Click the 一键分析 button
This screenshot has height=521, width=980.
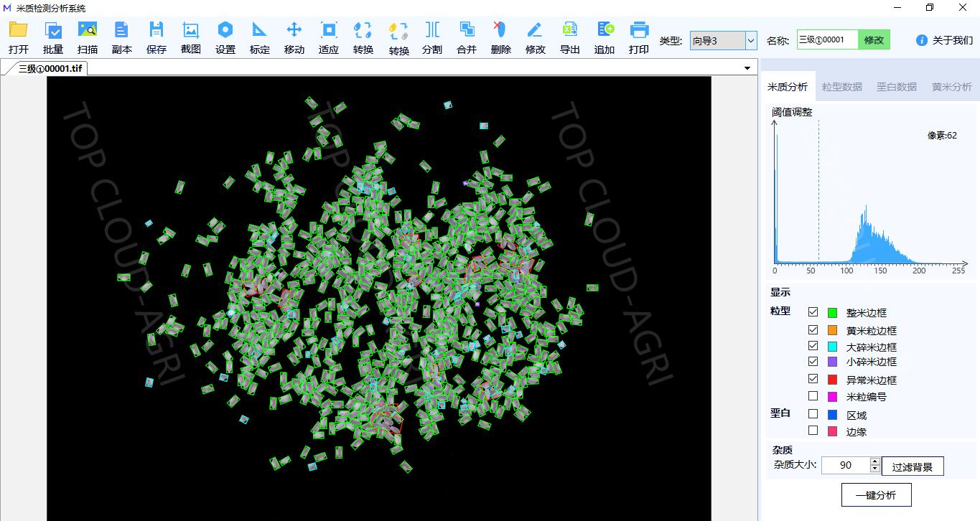(x=877, y=495)
